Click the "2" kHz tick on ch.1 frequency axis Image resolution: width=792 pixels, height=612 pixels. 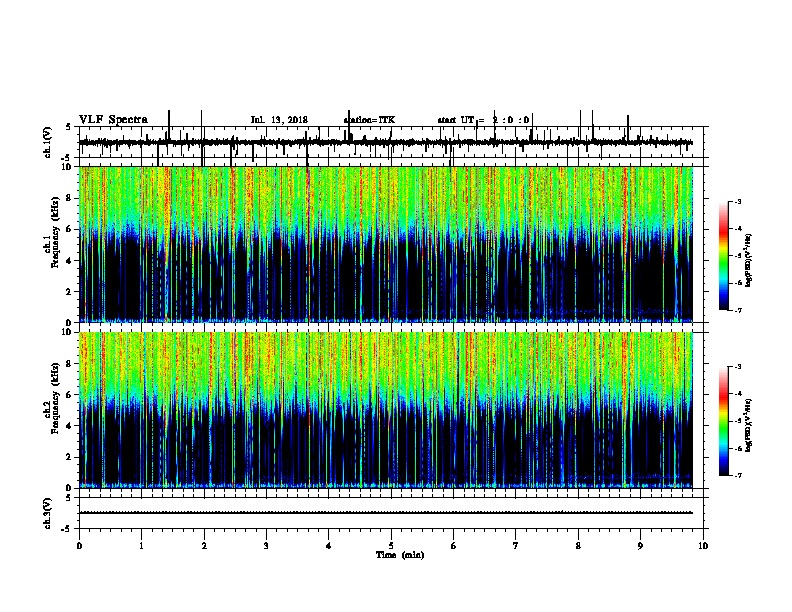(x=69, y=292)
